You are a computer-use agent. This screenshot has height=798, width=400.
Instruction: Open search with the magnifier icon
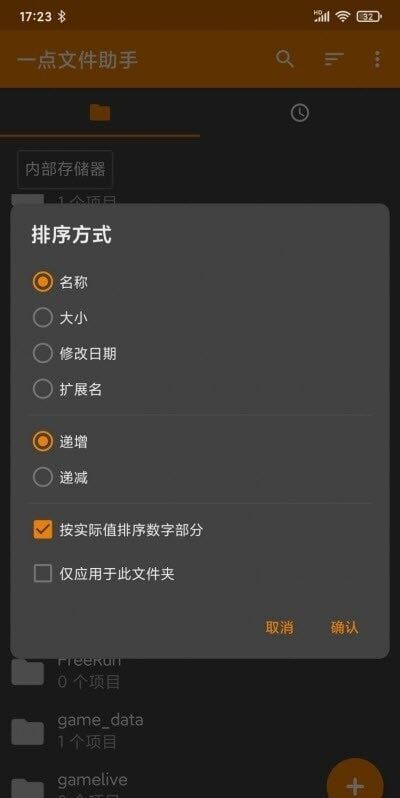click(x=284, y=59)
